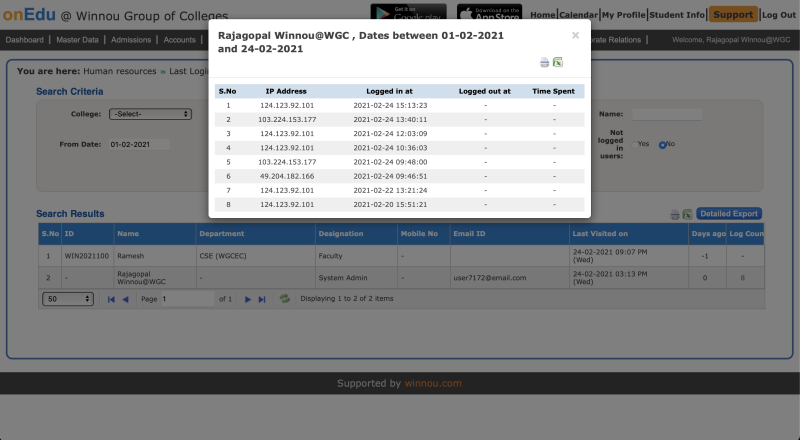Click the print icon in the popup

pyautogui.click(x=545, y=62)
